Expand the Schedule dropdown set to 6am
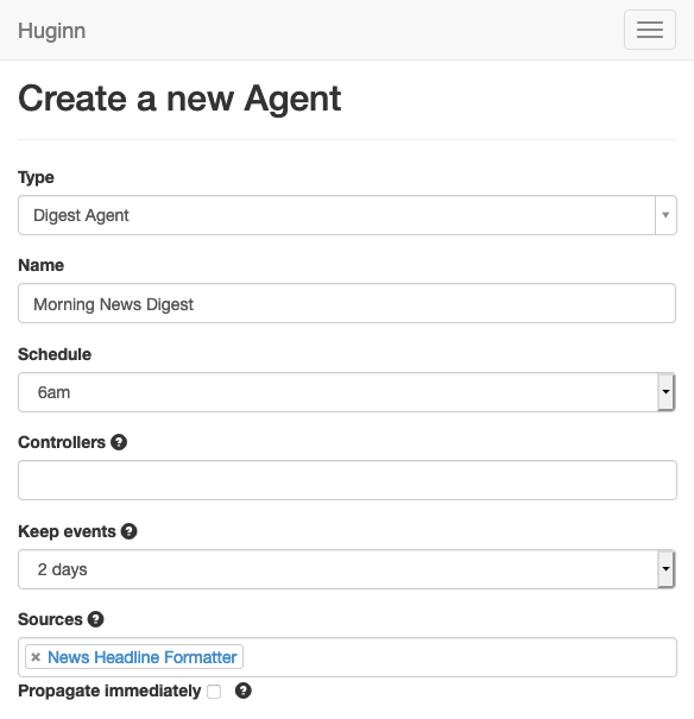 point(346,392)
